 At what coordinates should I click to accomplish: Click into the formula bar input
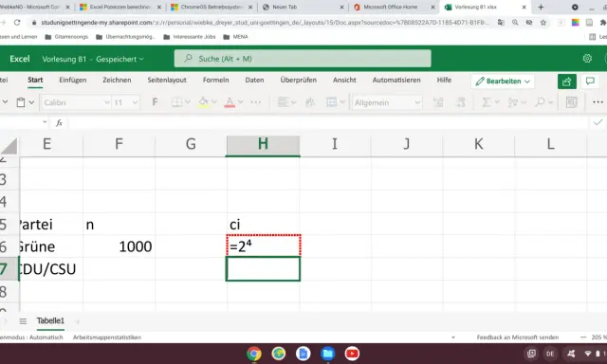pos(327,123)
